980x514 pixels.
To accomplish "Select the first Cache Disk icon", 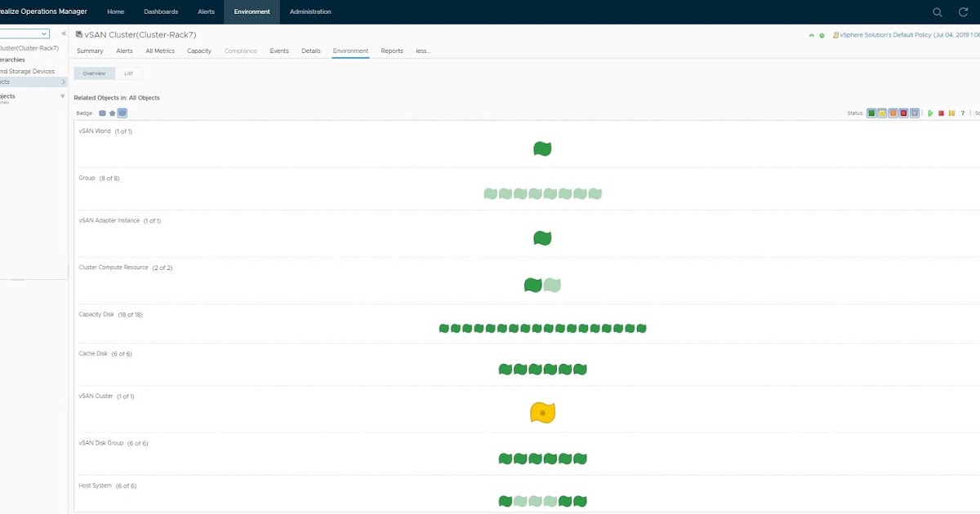I will click(505, 370).
